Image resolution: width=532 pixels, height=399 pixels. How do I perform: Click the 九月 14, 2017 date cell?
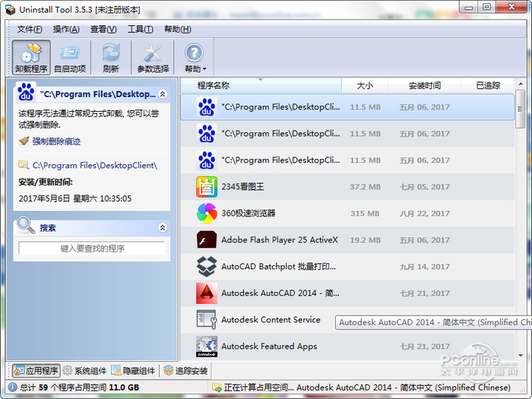pos(424,267)
